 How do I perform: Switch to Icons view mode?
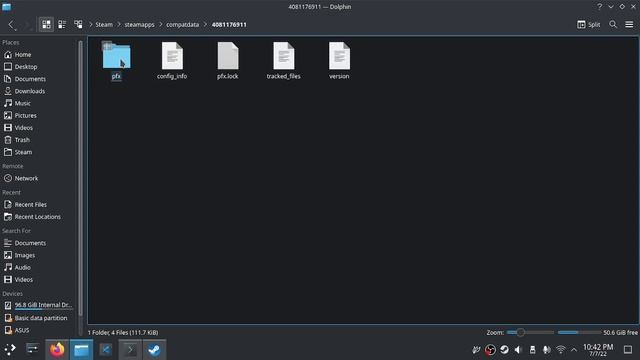46,24
